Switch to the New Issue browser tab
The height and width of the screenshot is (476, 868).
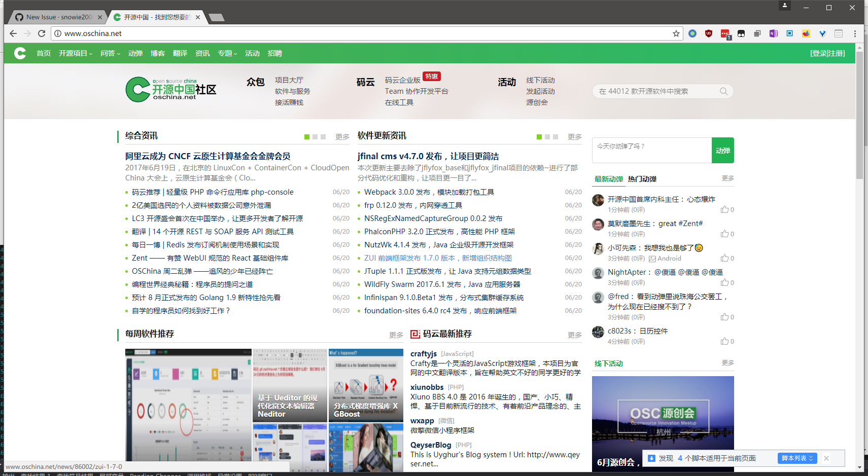[55, 17]
